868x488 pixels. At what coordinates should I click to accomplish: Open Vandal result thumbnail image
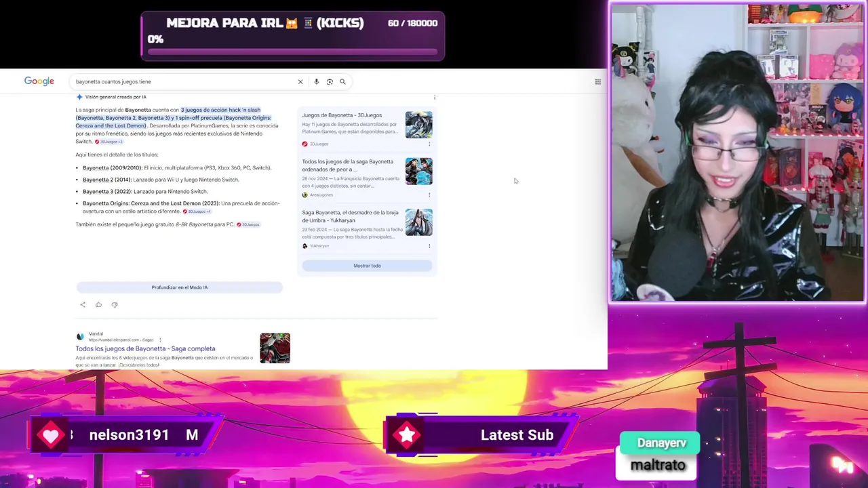(275, 348)
